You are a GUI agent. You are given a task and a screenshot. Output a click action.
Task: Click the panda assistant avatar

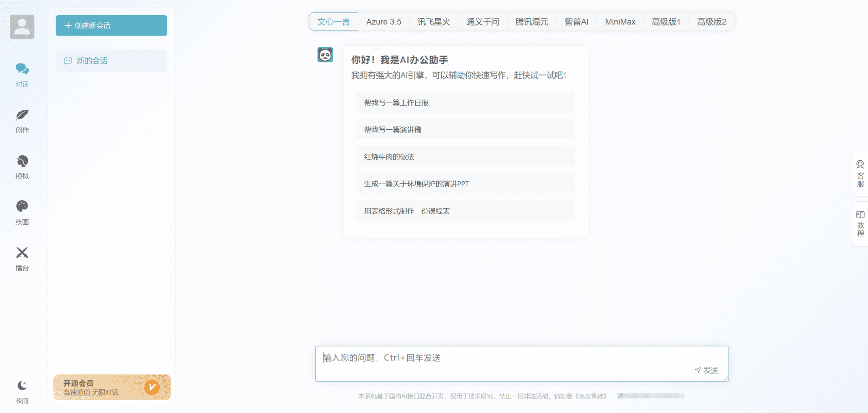point(325,55)
